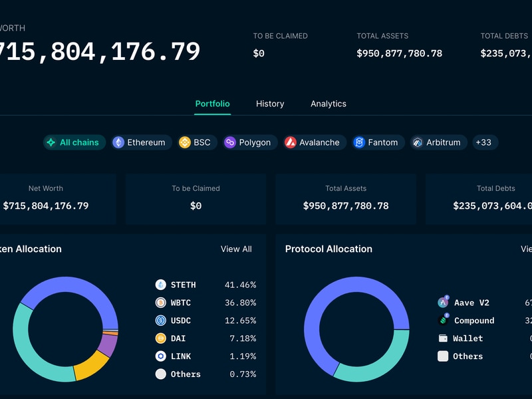
Task: Click the STETH token icon
Action: point(160,285)
